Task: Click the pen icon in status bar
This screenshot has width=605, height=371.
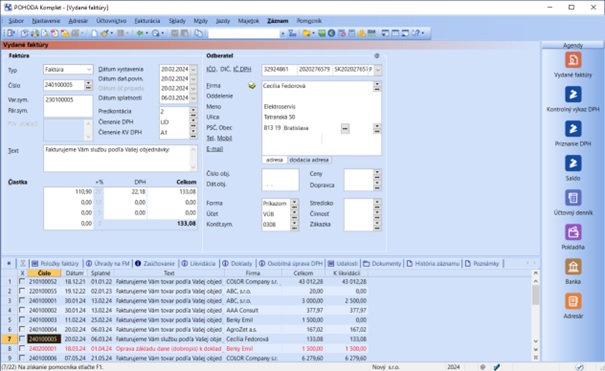Action: (x=497, y=367)
